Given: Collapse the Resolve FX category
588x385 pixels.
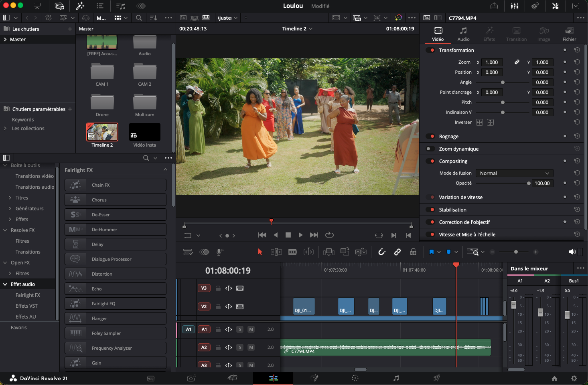Looking at the screenshot, I should 5,230.
